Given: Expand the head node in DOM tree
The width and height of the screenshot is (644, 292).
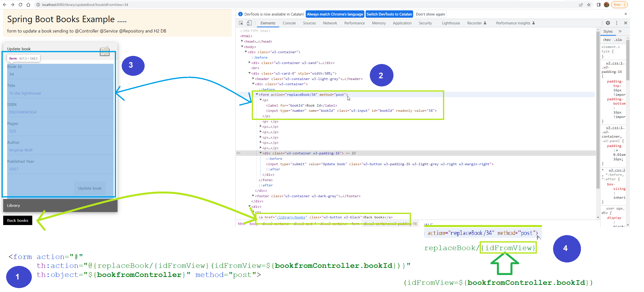Looking at the screenshot, I should click(242, 41).
